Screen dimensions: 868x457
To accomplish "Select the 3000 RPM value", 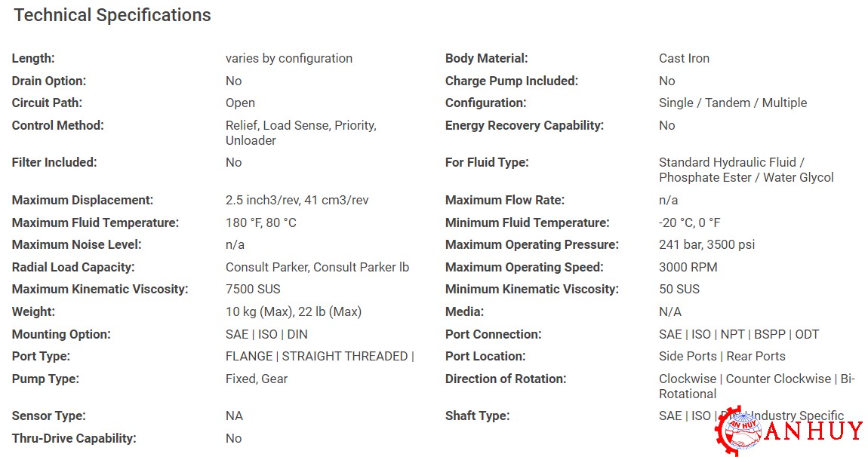I will pos(688,267).
